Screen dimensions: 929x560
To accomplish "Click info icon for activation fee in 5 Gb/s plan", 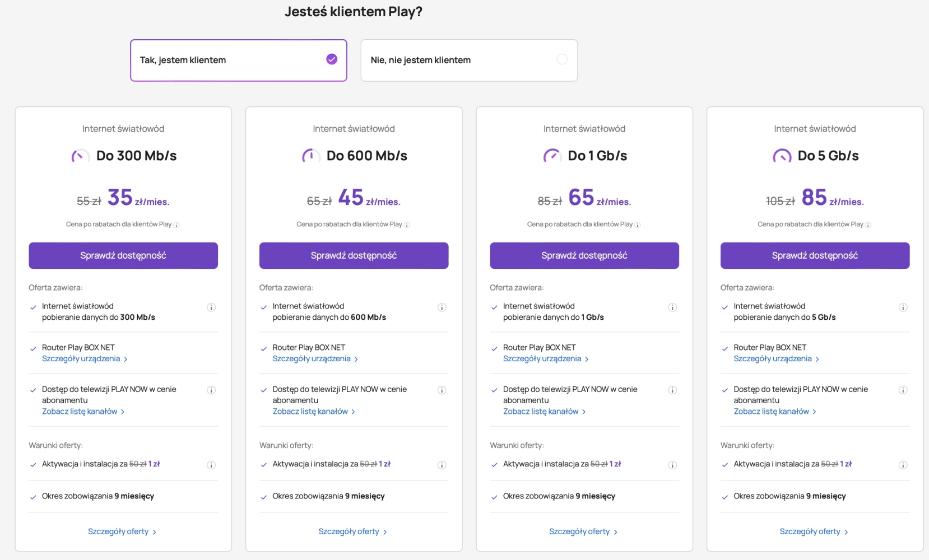I will [903, 465].
